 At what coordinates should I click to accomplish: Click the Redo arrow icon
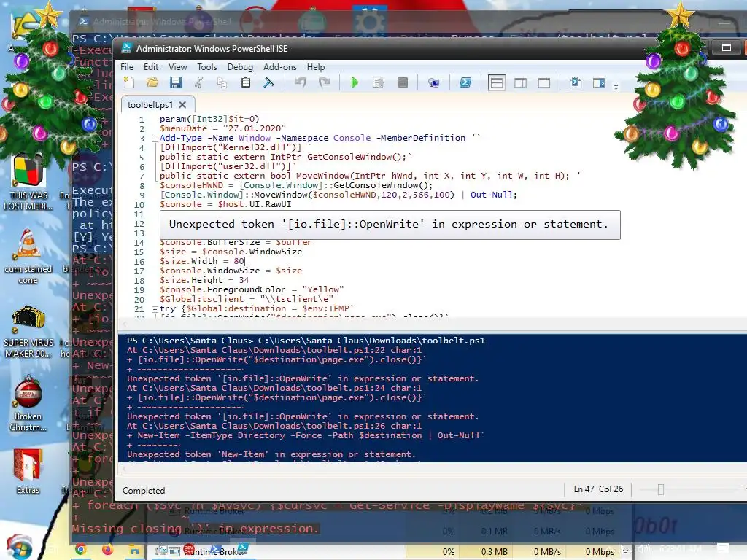[x=324, y=83]
